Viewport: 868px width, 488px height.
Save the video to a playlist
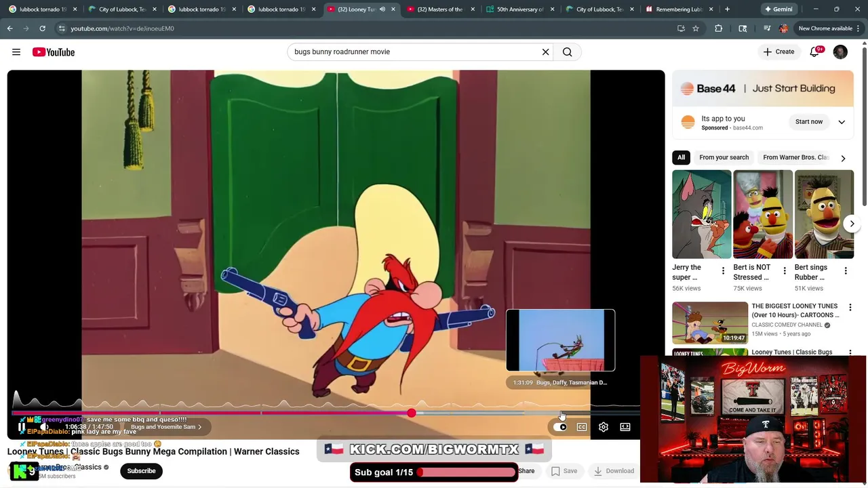[564, 471]
